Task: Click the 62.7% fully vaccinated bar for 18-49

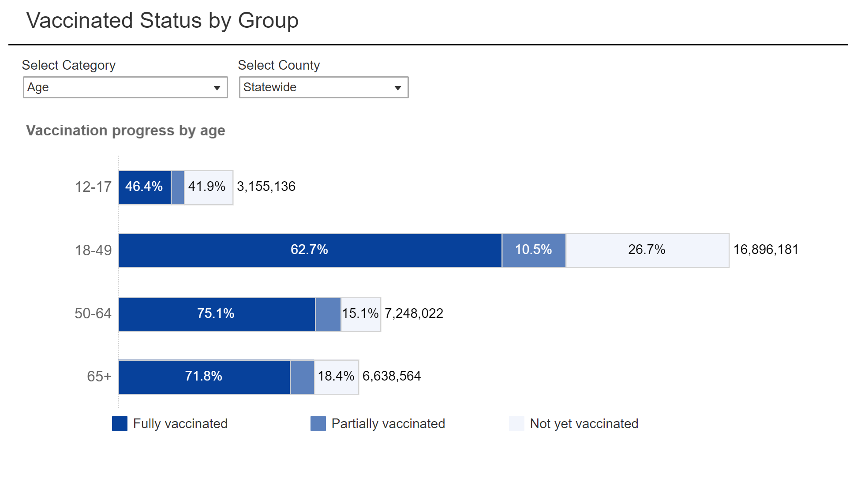Action: click(310, 250)
